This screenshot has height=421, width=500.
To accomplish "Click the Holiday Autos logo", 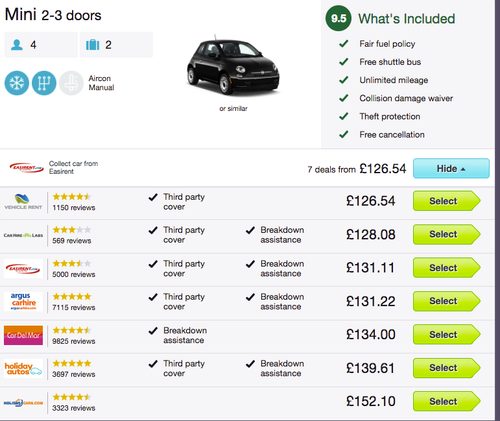I will (23, 368).
